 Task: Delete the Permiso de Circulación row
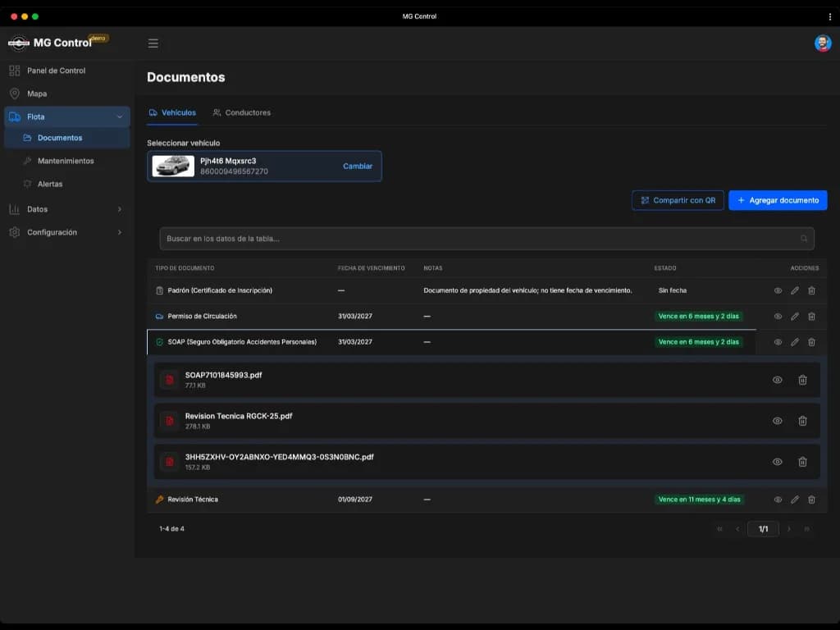(x=811, y=316)
